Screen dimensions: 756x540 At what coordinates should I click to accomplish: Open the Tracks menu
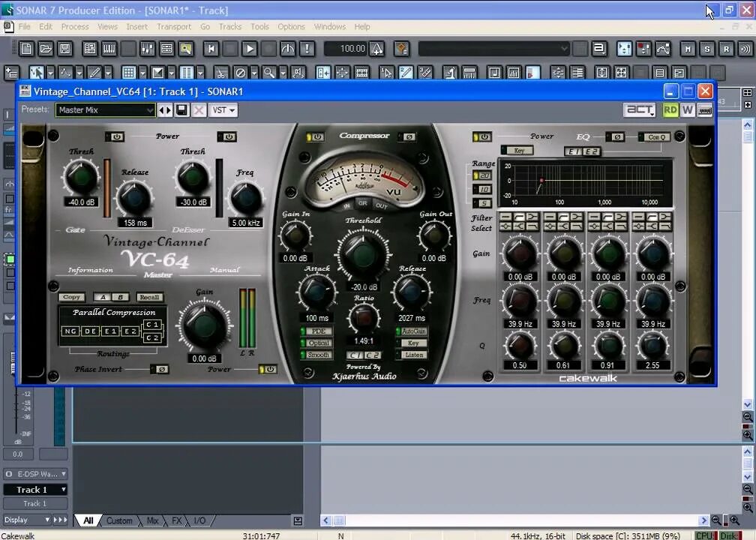(x=230, y=26)
